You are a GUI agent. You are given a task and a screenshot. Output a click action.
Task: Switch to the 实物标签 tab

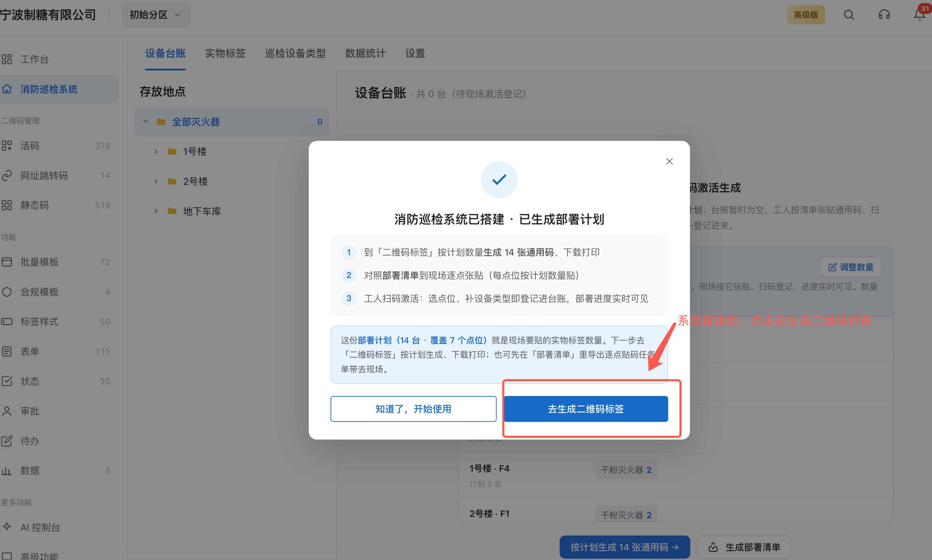tap(225, 54)
